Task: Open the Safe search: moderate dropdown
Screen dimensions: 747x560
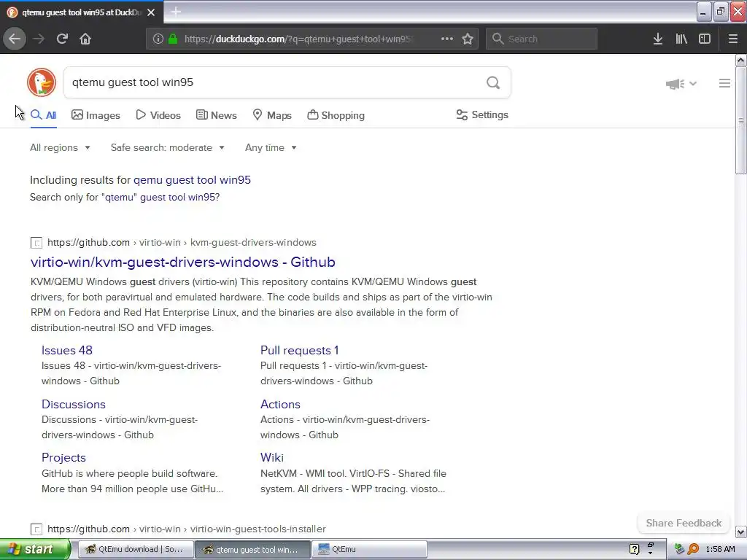Action: click(x=167, y=147)
